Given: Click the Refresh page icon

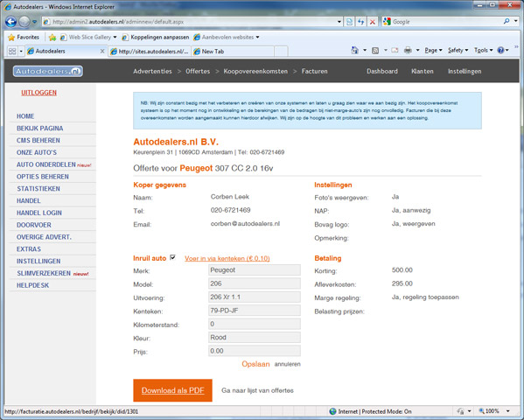Looking at the screenshot, I should (x=361, y=22).
